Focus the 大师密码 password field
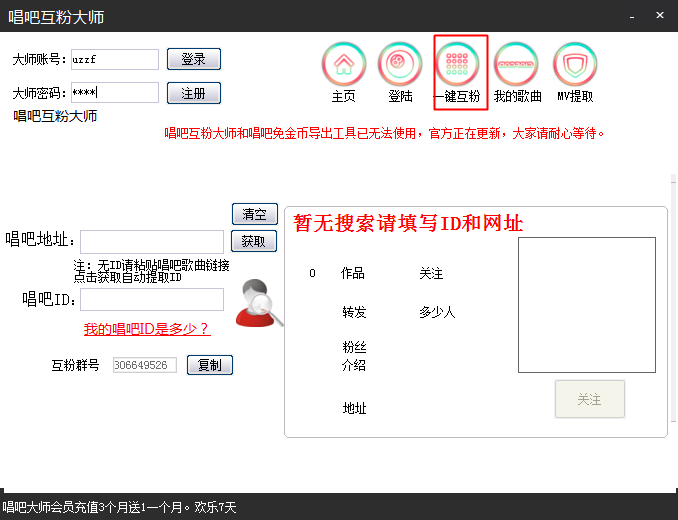The height and width of the screenshot is (520, 678). click(115, 93)
